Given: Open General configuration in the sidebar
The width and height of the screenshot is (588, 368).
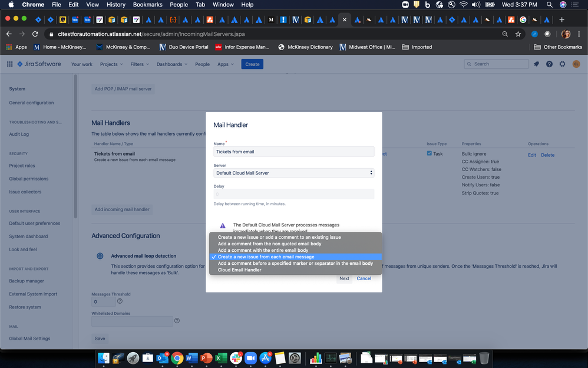Looking at the screenshot, I should click(x=31, y=103).
